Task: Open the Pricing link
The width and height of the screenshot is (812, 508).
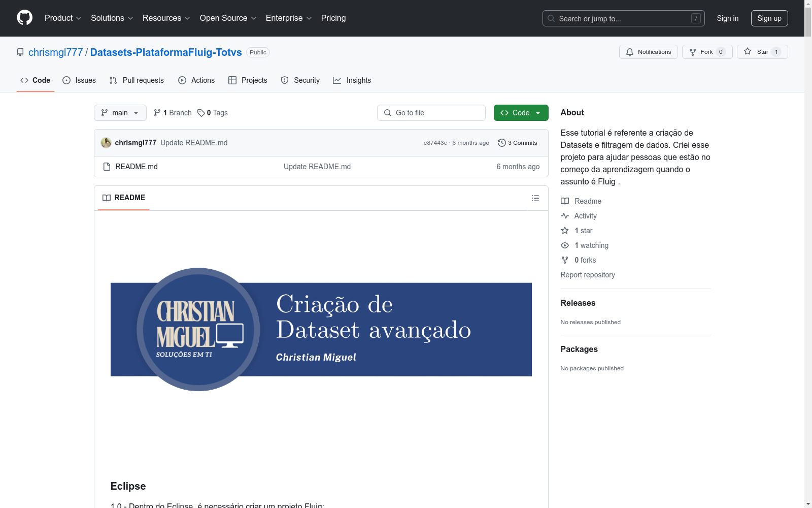Action: (x=333, y=18)
